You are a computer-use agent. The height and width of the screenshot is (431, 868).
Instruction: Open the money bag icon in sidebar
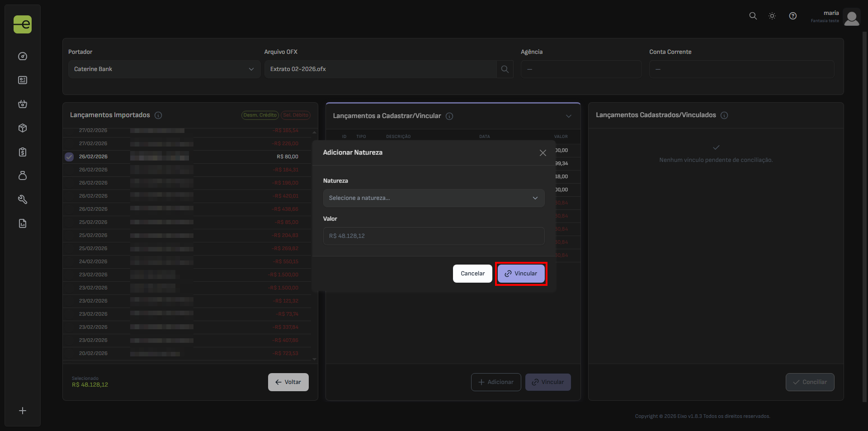tap(23, 175)
